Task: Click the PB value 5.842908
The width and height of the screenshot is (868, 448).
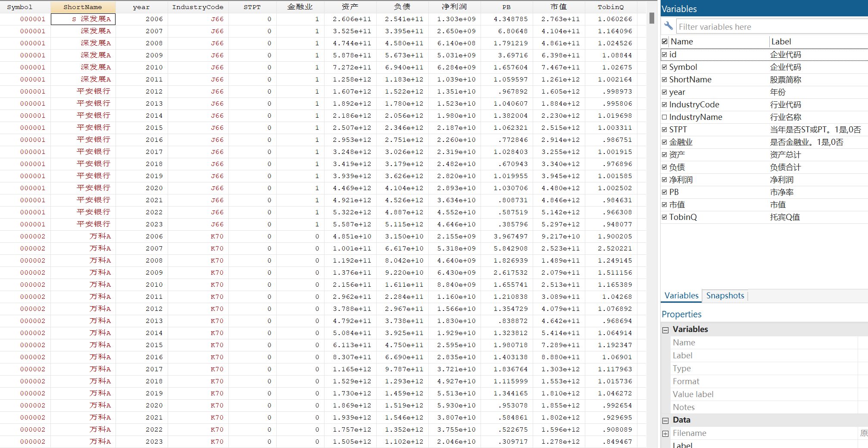Action: tap(506, 248)
